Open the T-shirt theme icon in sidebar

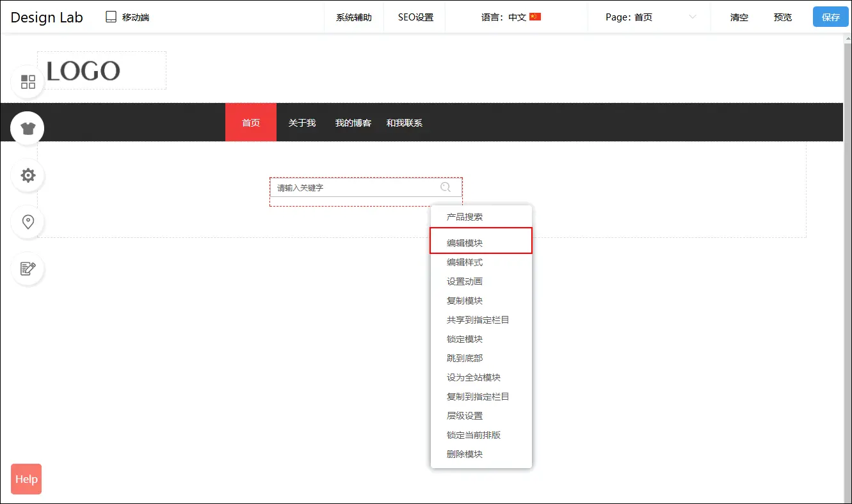[28, 129]
